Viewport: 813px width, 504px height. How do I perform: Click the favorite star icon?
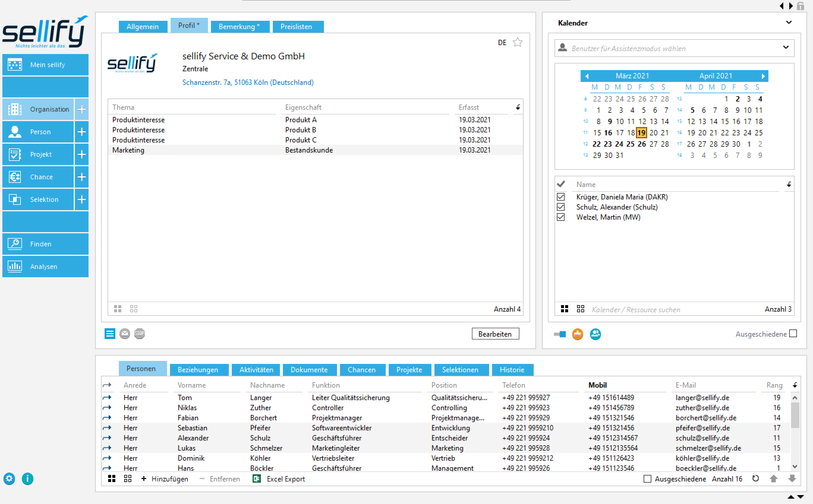(x=517, y=42)
